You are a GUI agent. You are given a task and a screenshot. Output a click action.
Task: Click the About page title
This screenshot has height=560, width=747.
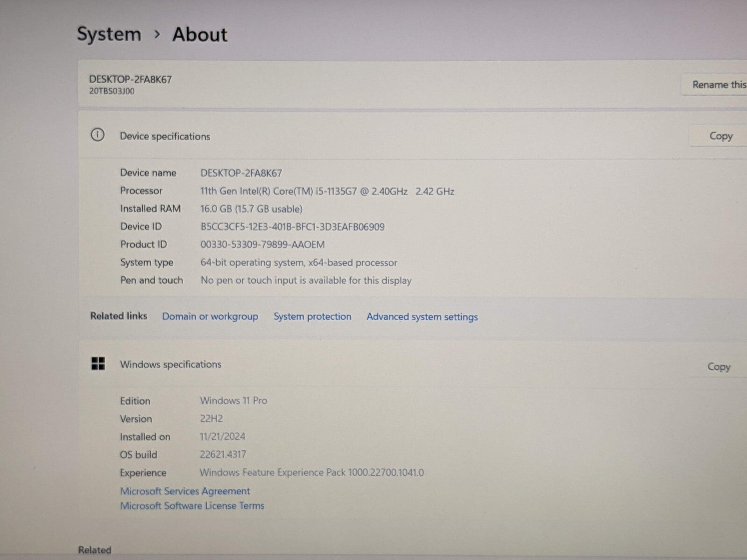pyautogui.click(x=200, y=35)
